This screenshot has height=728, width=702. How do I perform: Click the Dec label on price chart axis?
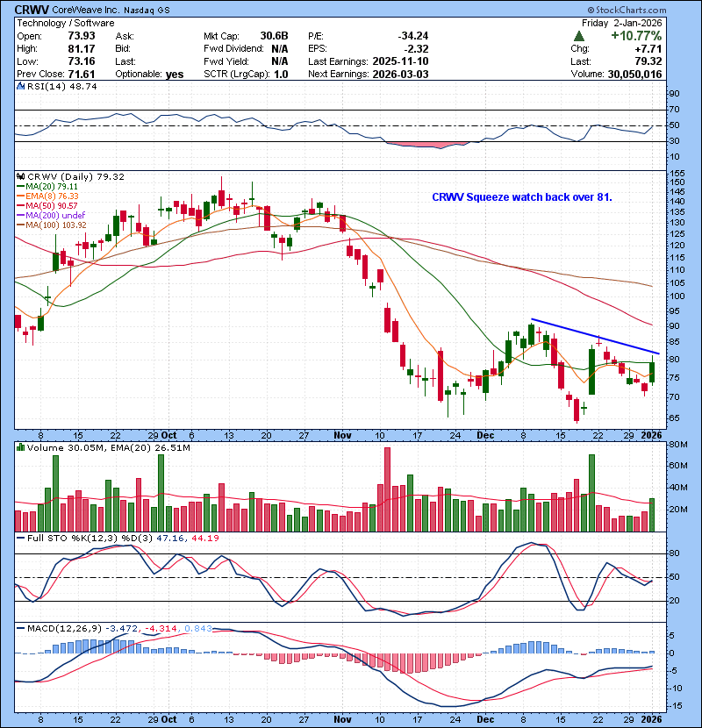pyautogui.click(x=485, y=436)
